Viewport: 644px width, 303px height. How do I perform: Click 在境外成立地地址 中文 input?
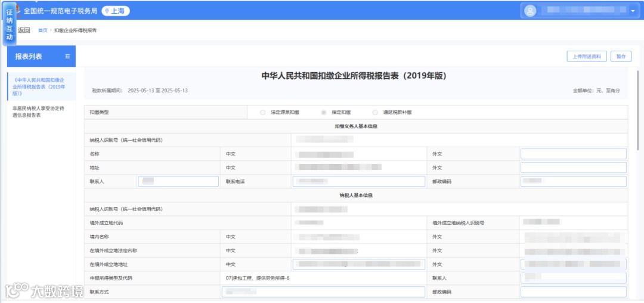pyautogui.click(x=358, y=264)
